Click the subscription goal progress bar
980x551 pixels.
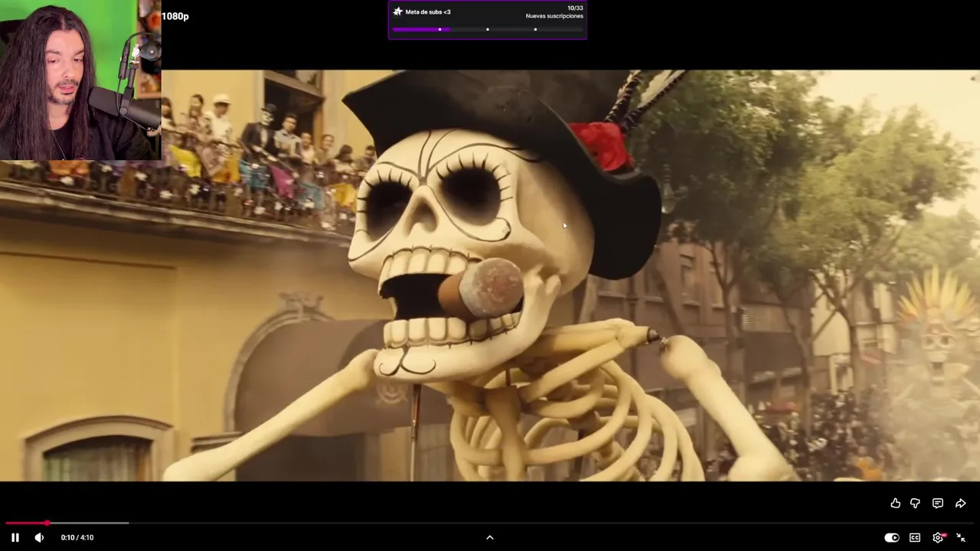click(x=488, y=29)
